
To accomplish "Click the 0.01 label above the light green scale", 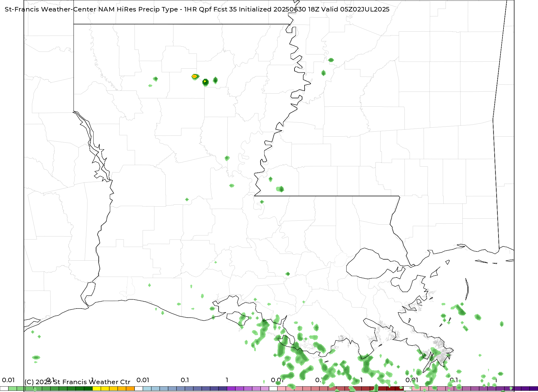I will point(8,380).
